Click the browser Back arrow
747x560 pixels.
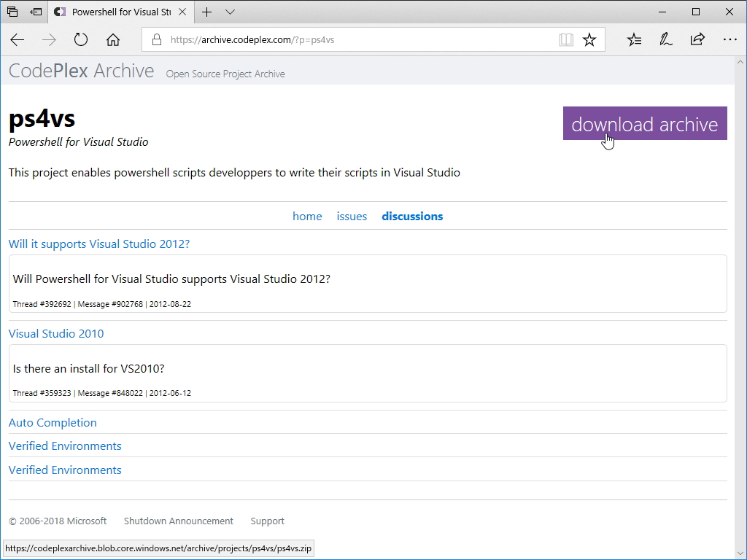coord(18,40)
